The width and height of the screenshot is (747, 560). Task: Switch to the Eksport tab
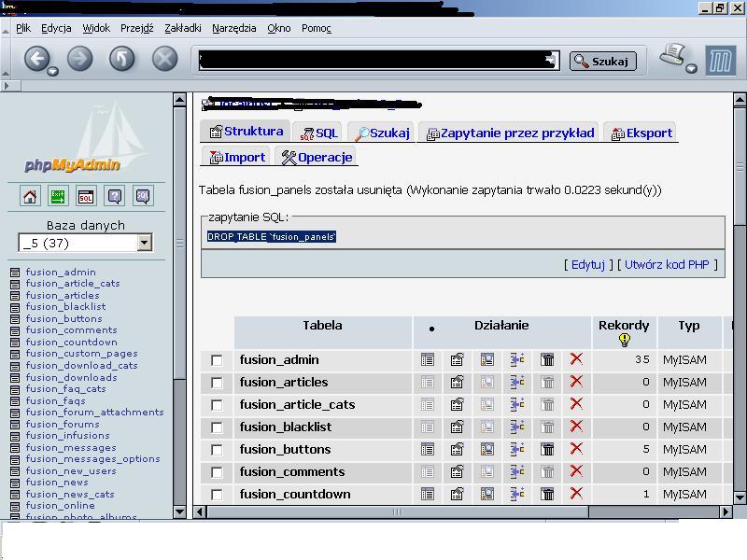[641, 133]
